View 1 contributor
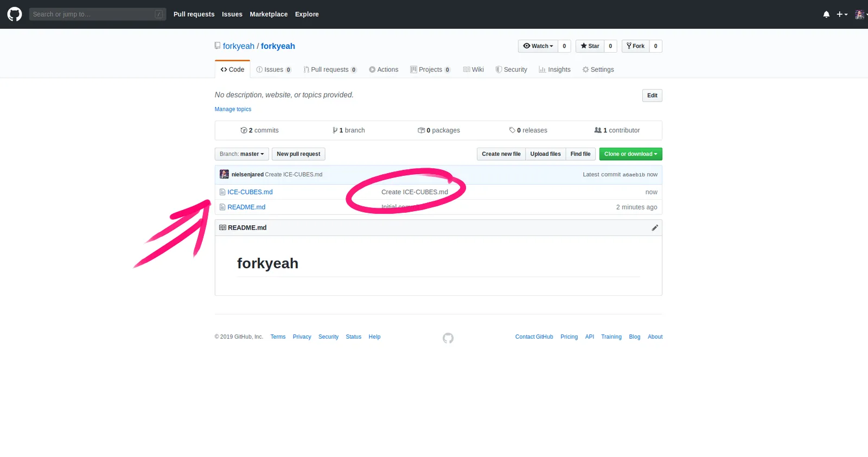868x457 pixels. 617,130
